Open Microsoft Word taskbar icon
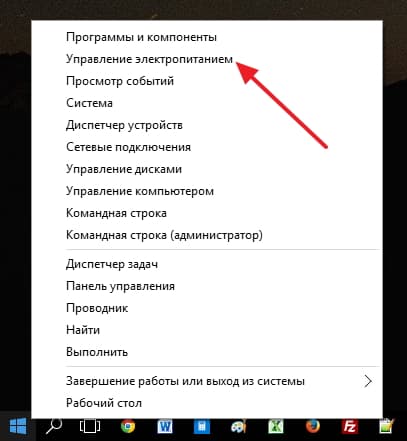 [x=165, y=426]
